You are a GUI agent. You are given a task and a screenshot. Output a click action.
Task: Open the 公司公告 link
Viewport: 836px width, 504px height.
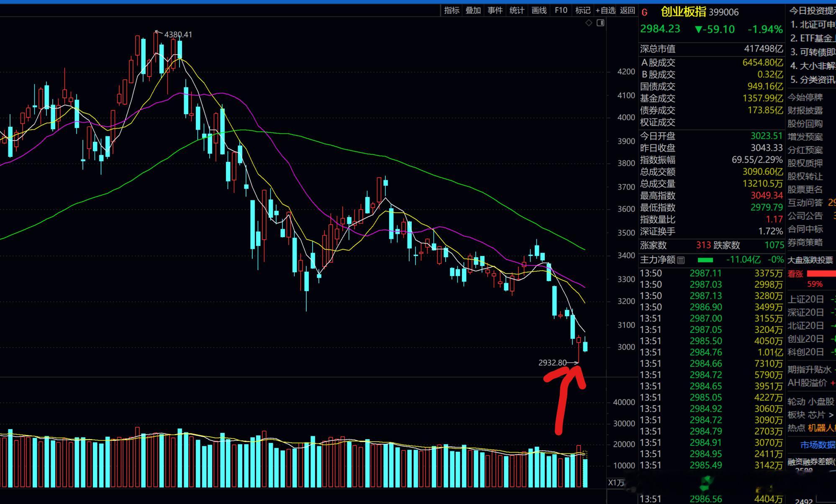[x=805, y=216]
